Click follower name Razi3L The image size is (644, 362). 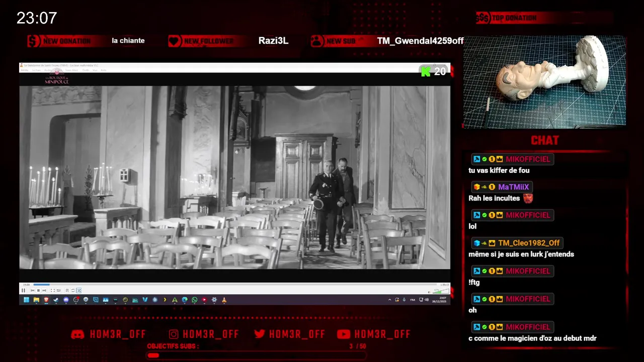coord(273,41)
